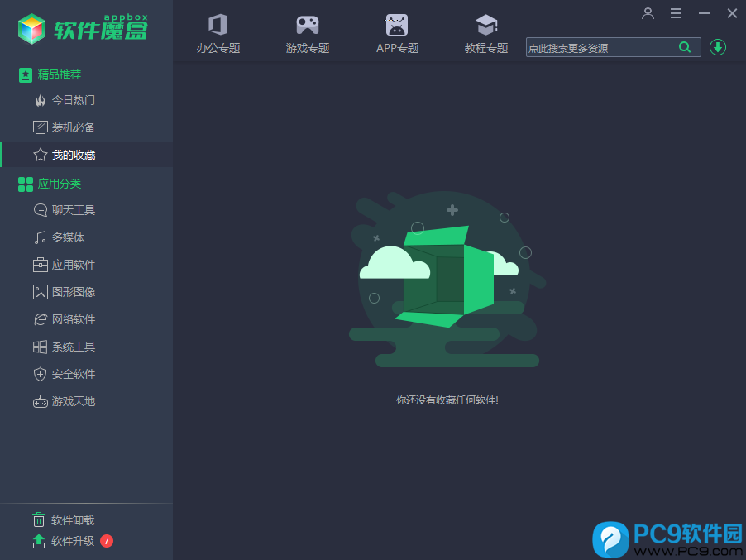The height and width of the screenshot is (560, 746).
Task: Switch to the 教程专题 tab label
Action: 486,48
